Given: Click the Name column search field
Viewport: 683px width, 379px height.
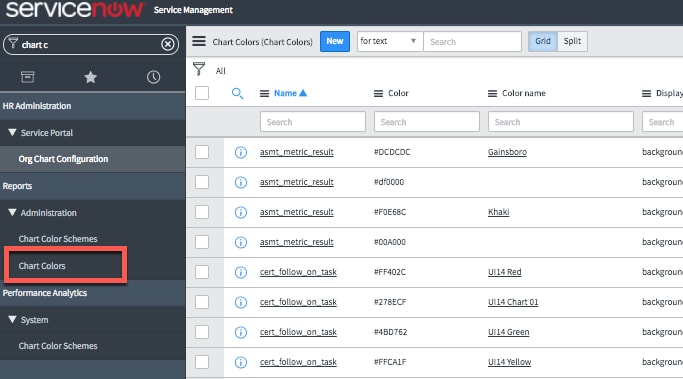Looking at the screenshot, I should point(312,122).
